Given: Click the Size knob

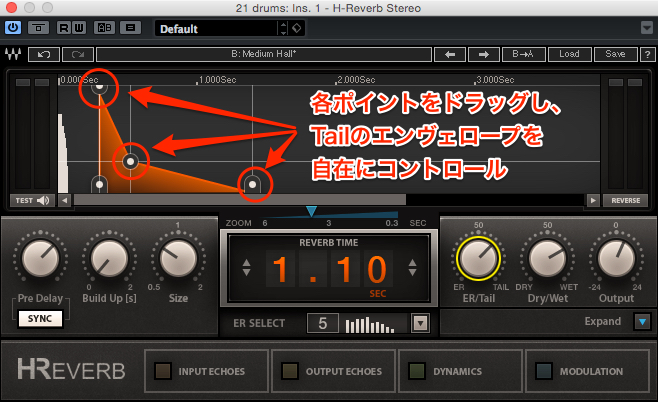Looking at the screenshot, I should click(178, 257).
